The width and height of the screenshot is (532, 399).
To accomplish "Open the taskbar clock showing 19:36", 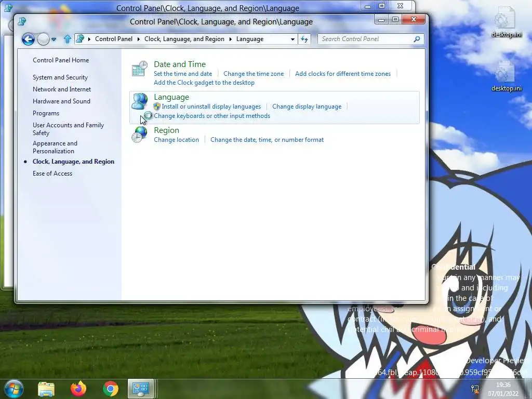I will (x=503, y=389).
